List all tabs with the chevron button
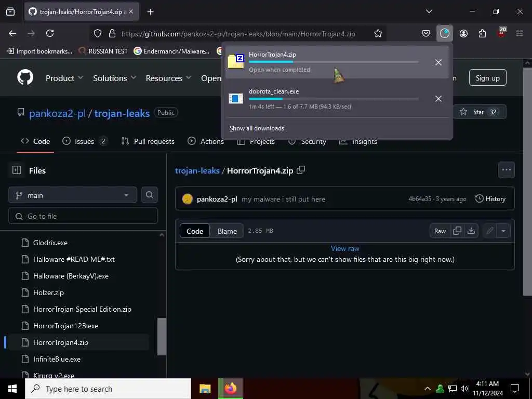The width and height of the screenshot is (532, 399). (429, 11)
